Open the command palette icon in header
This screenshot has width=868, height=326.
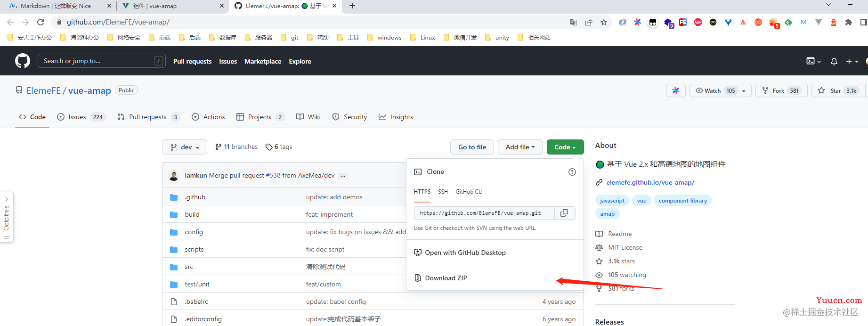click(813, 61)
